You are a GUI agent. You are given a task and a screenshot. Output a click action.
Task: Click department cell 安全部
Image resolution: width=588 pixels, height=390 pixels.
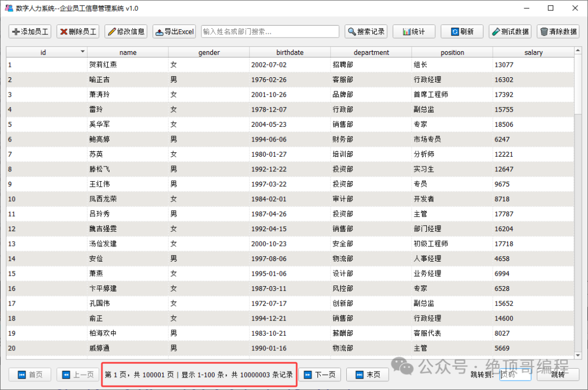coord(371,244)
